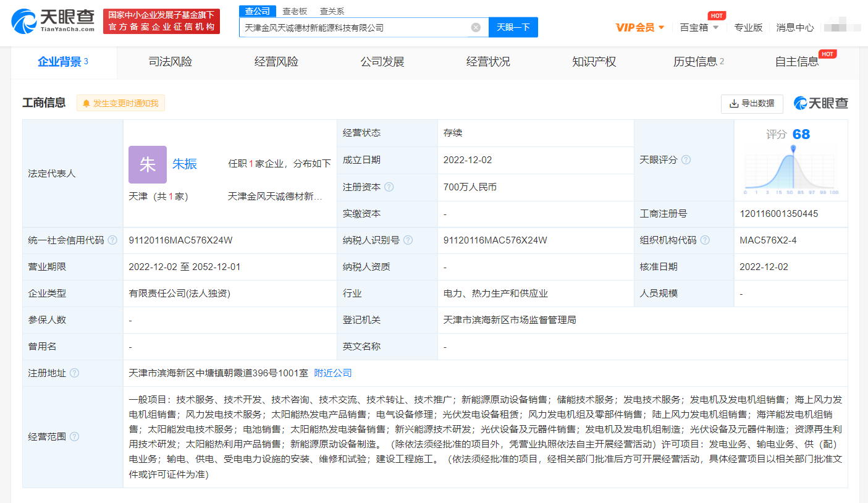Click 发生变更时通知我 notification button

[x=120, y=103]
